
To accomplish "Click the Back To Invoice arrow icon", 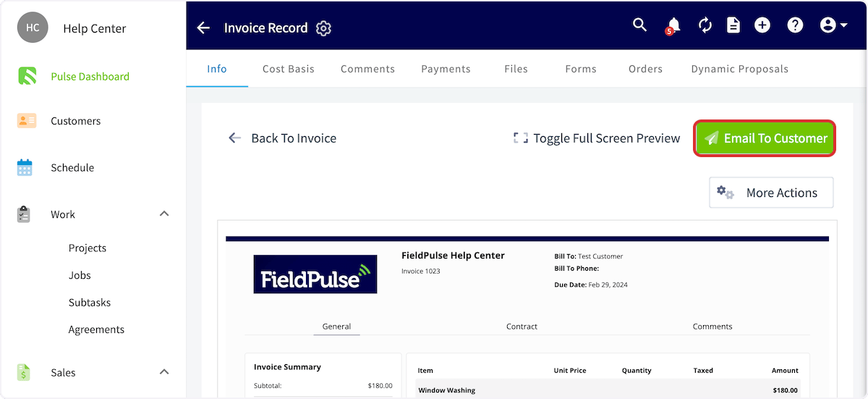I will (234, 138).
